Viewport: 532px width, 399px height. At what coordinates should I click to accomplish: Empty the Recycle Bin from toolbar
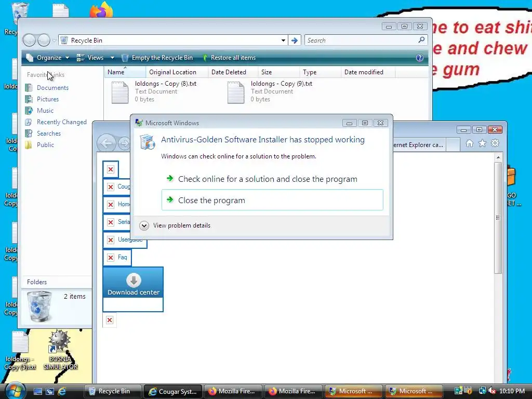157,58
